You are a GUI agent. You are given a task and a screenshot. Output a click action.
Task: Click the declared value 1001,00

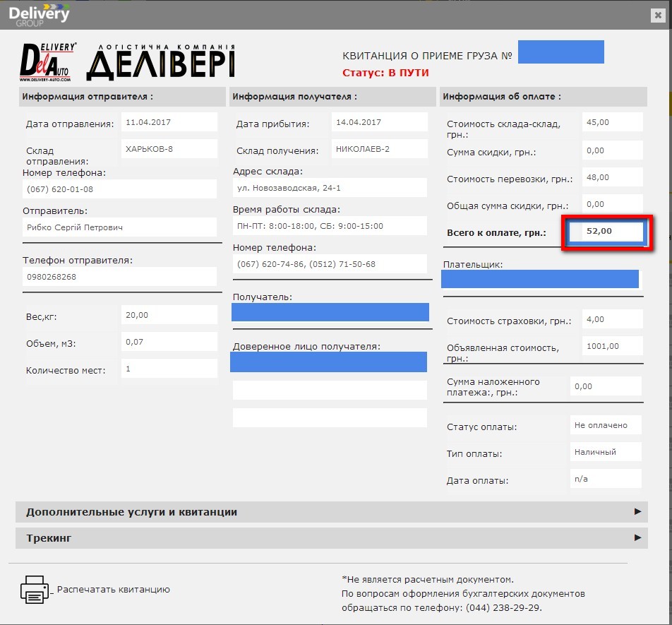613,346
